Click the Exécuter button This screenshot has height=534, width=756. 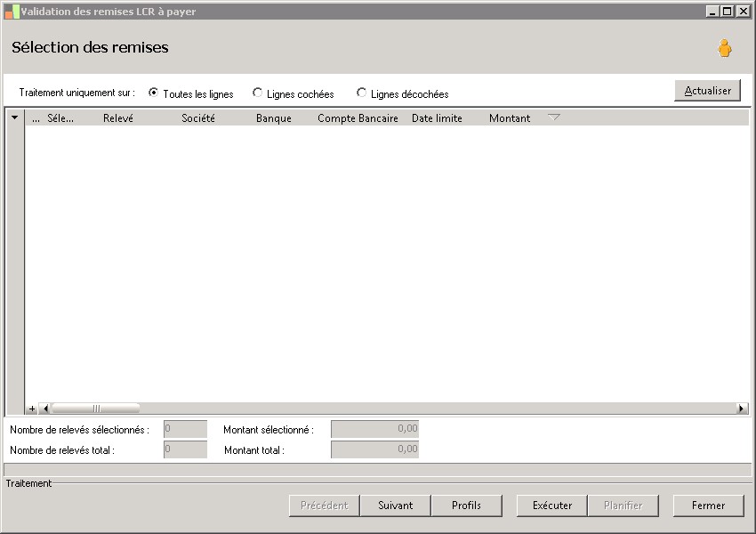coord(552,506)
